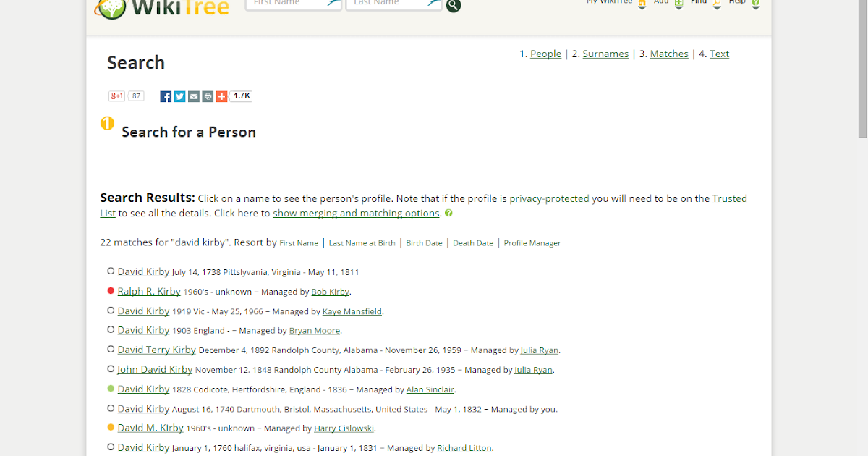Resort results by Death Date
This screenshot has height=456, width=868.
click(x=473, y=243)
